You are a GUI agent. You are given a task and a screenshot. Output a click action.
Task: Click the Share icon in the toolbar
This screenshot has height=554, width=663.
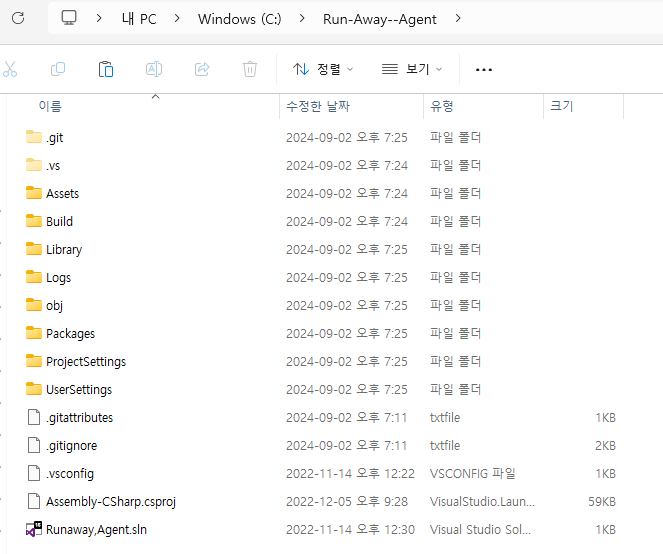(x=202, y=69)
